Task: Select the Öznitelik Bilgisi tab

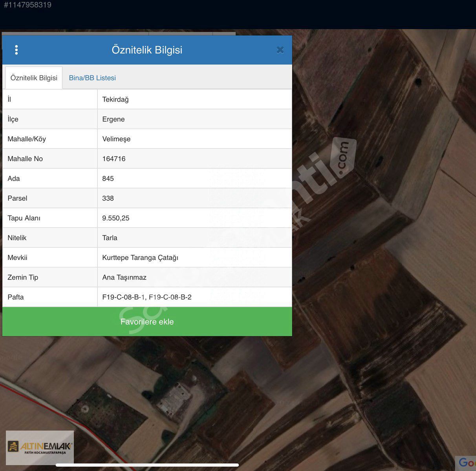Action: (x=34, y=78)
